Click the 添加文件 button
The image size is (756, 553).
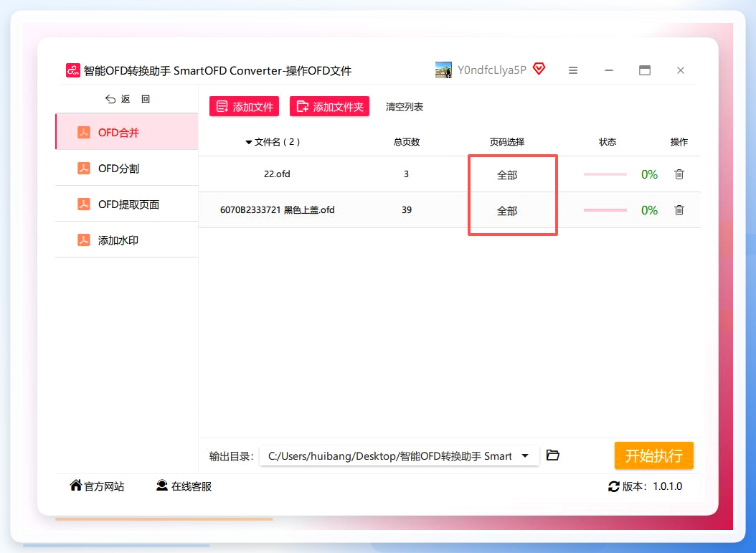click(244, 107)
